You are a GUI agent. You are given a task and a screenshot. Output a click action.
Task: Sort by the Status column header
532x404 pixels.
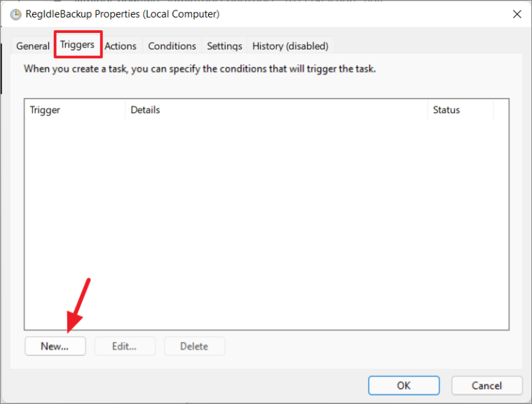(x=461, y=110)
